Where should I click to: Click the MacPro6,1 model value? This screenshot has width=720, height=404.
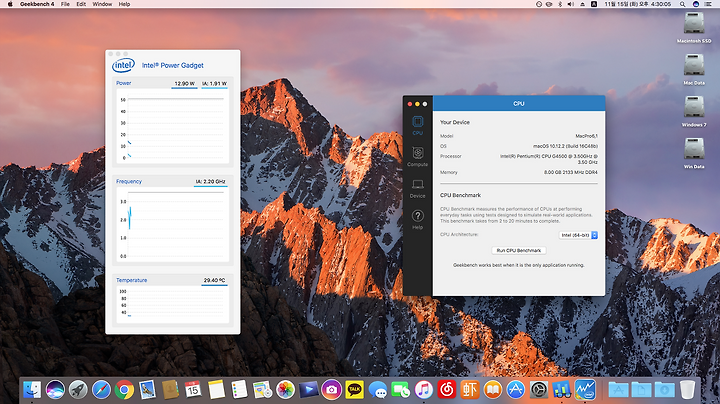coord(586,136)
